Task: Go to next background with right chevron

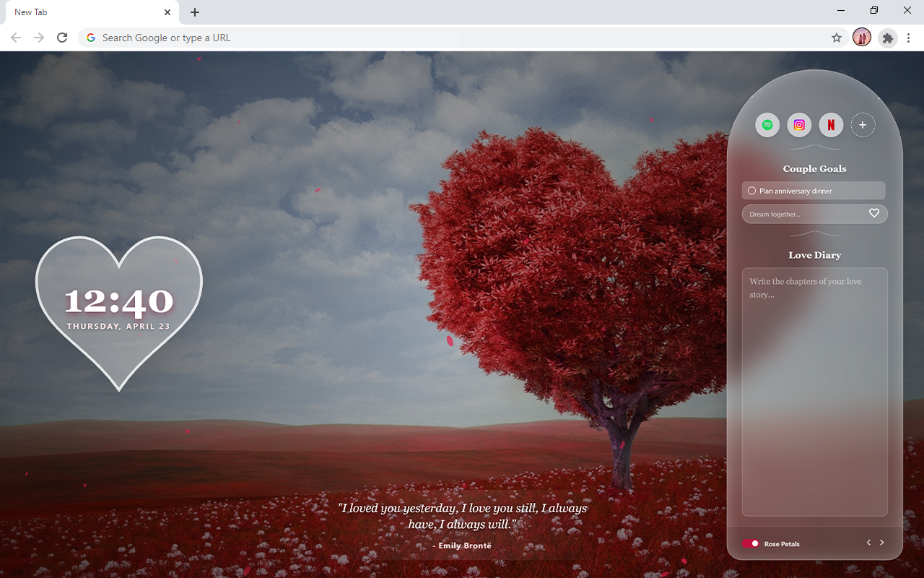Action: pos(881,543)
